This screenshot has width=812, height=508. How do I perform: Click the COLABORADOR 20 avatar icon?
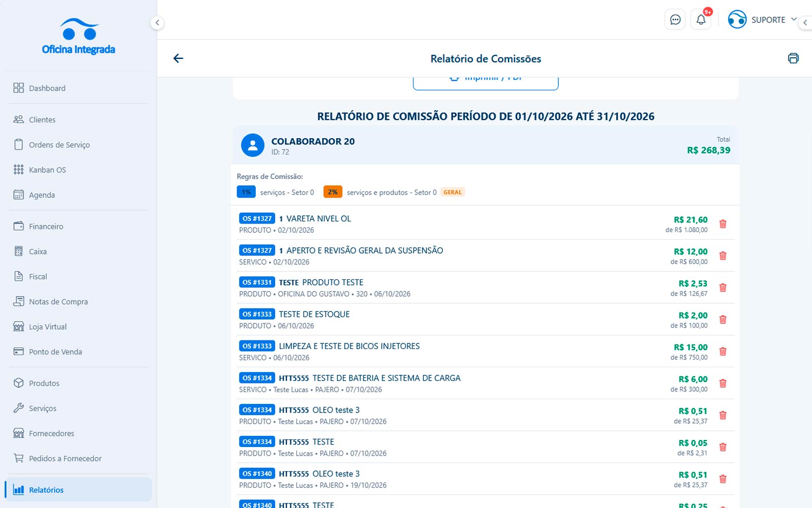[253, 145]
